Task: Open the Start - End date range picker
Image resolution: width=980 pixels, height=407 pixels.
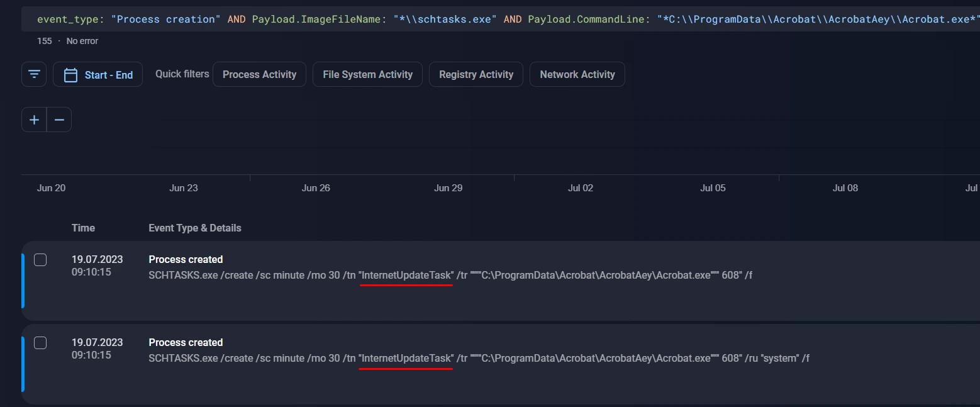Action: pos(97,74)
